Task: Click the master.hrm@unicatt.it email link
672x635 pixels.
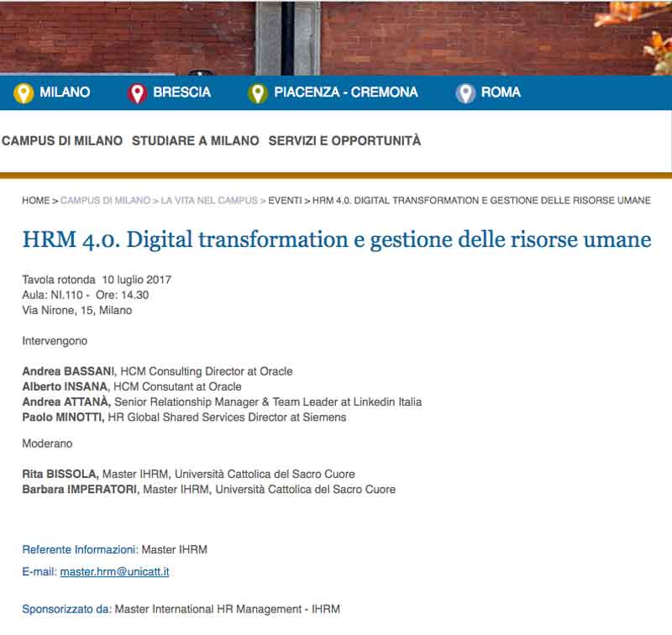Action: [114, 572]
